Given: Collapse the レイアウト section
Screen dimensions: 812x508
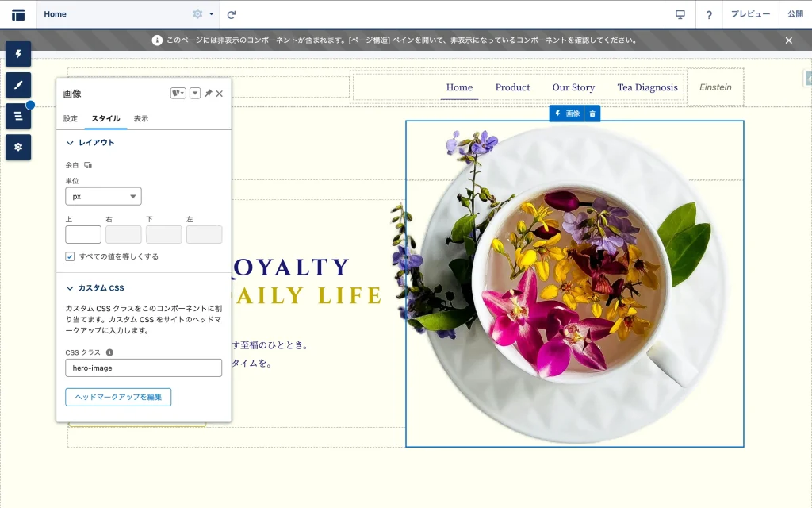Looking at the screenshot, I should click(x=70, y=143).
